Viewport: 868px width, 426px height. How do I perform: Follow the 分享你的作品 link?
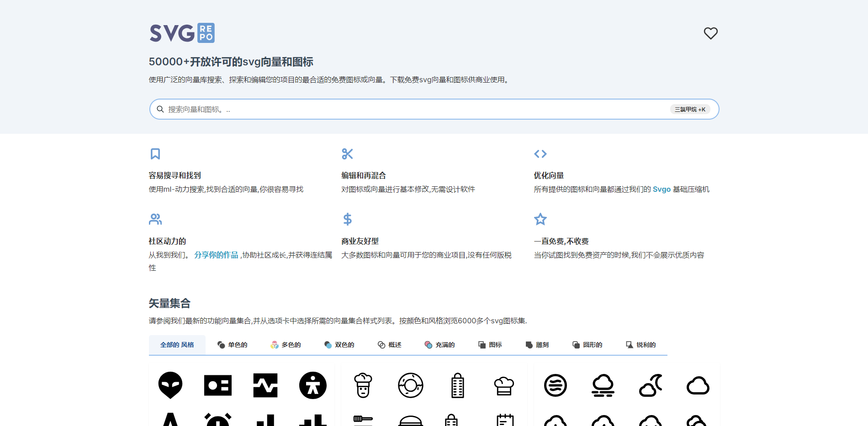216,255
